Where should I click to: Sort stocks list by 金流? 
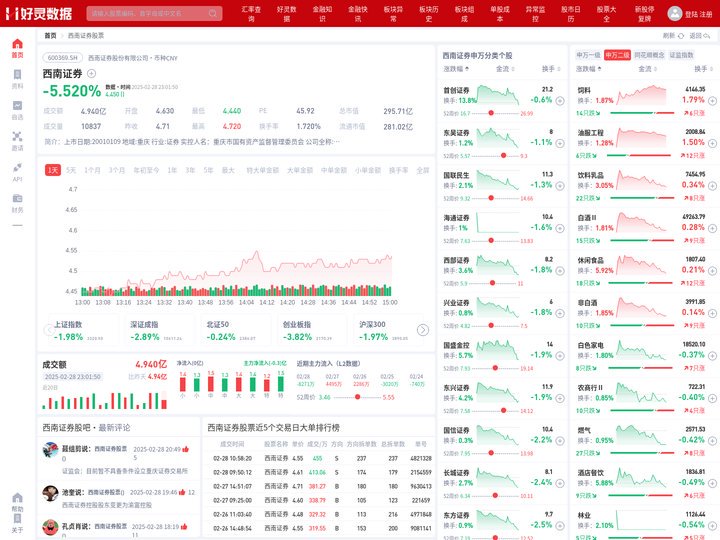click(x=505, y=69)
